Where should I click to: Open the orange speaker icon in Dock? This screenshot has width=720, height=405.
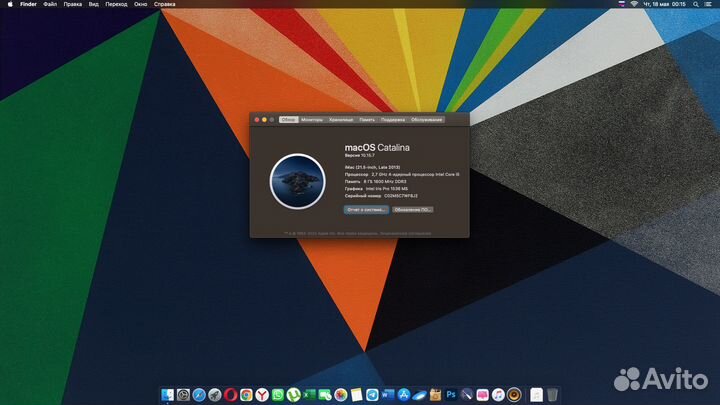(514, 394)
